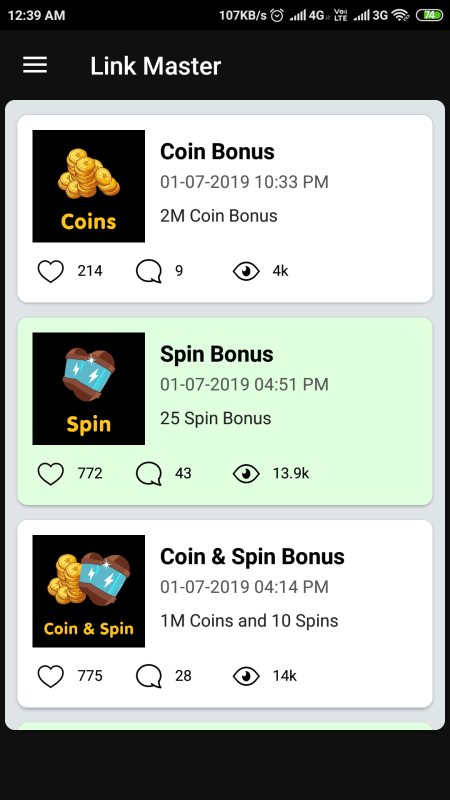Open the Spin Bonus title link

coord(217,354)
